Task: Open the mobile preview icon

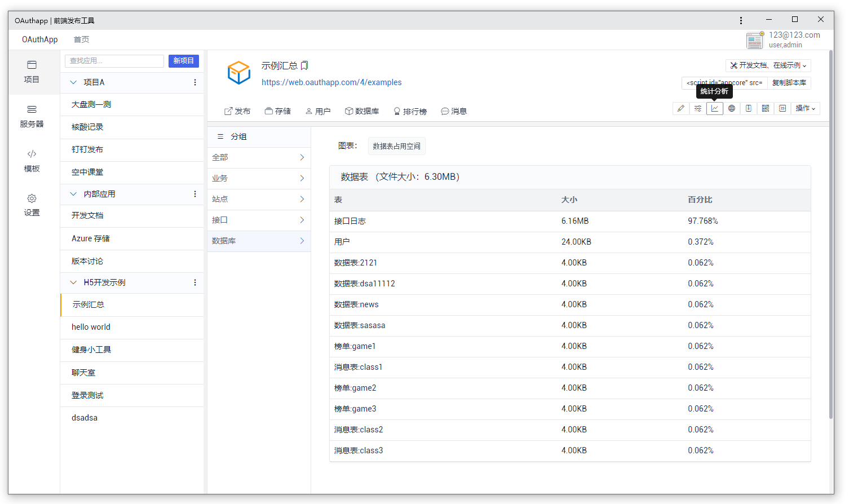Action: coord(748,108)
